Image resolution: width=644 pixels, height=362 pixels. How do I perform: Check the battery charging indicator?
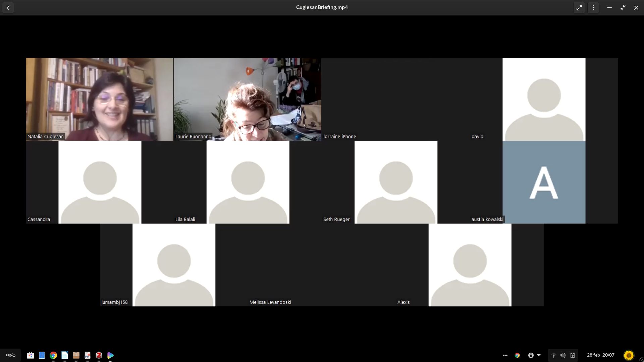tap(573, 355)
